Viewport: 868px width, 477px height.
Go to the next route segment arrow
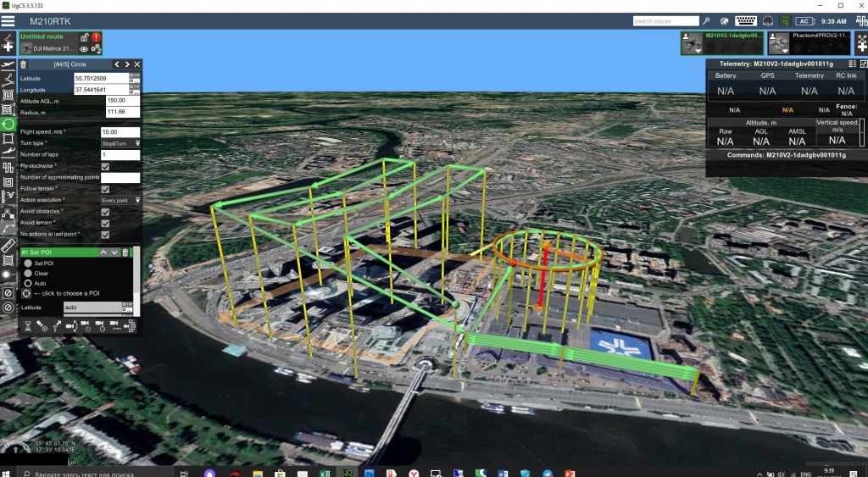tap(127, 64)
